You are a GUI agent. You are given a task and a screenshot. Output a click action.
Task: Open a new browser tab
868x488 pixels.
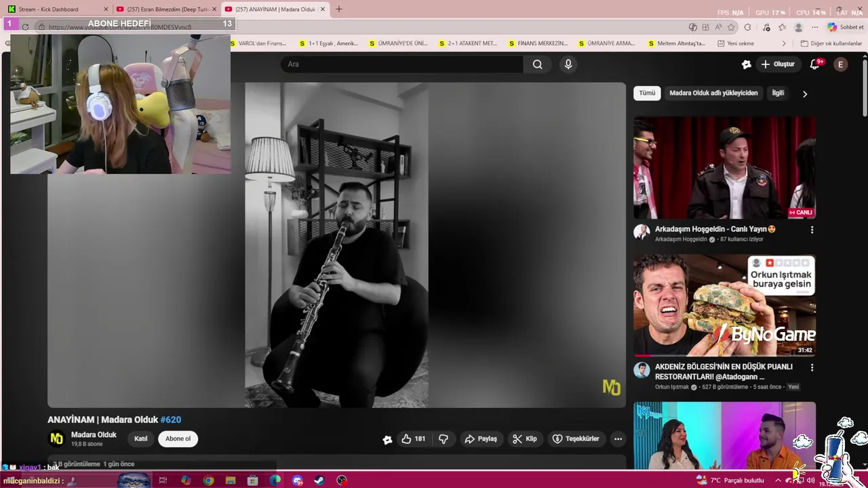[339, 9]
